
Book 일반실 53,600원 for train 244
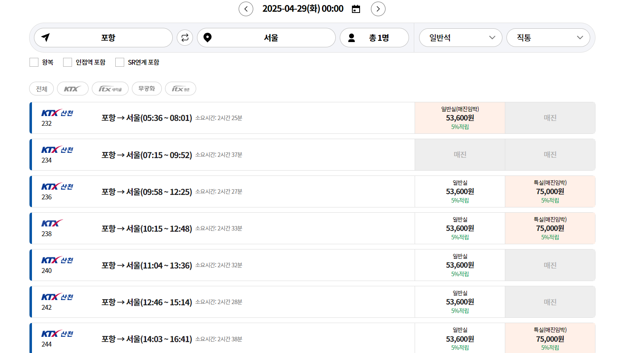click(460, 338)
